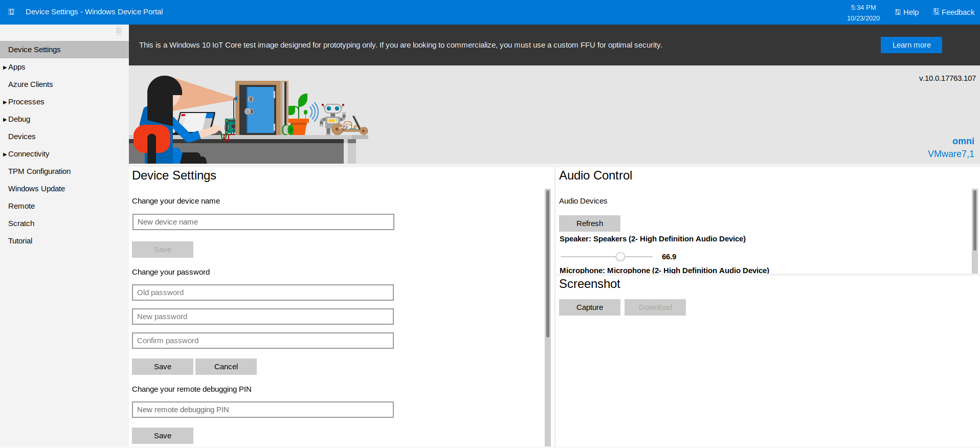
Task: Go to Windows Update in sidebar
Action: (x=36, y=189)
